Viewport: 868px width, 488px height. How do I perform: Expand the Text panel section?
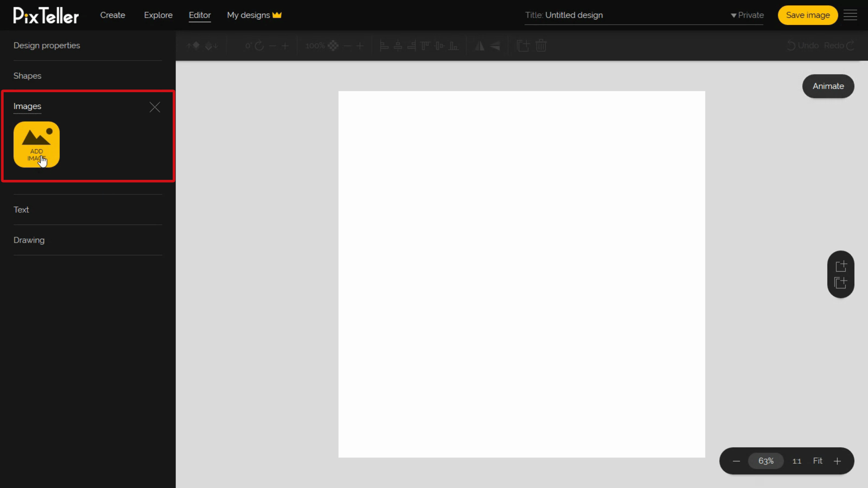21,209
